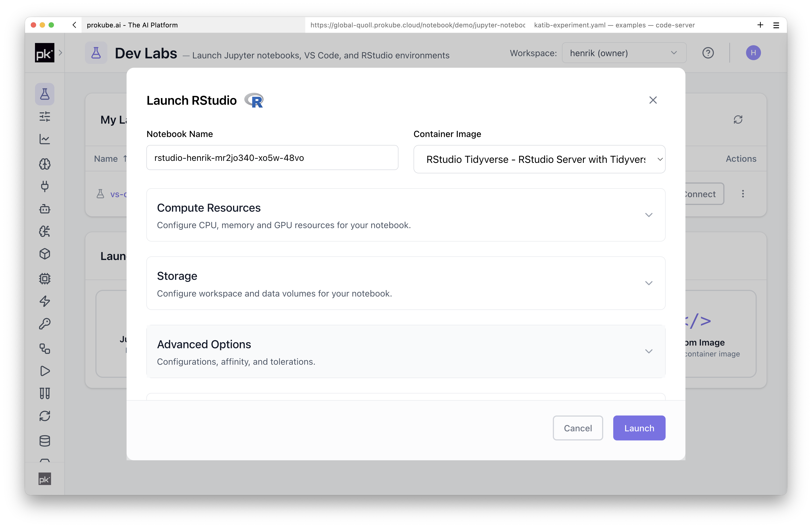Open the key secrets sidebar icon
812x528 pixels.
point(45,324)
